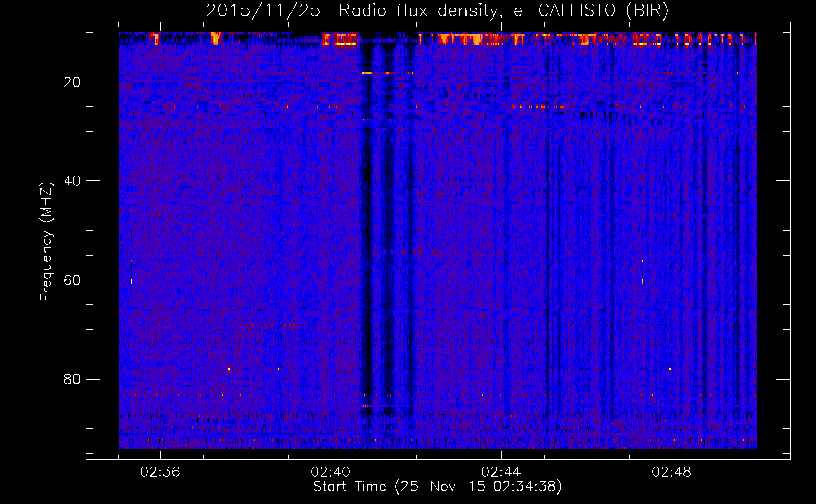
Task: Click the frequency tick label '80'
Action: pyautogui.click(x=73, y=380)
